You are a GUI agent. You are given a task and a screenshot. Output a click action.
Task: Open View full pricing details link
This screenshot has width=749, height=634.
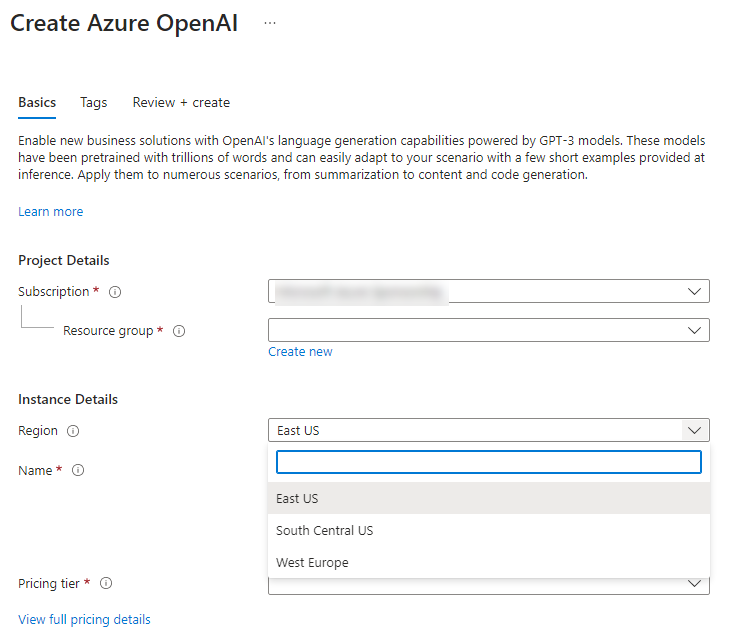84,620
